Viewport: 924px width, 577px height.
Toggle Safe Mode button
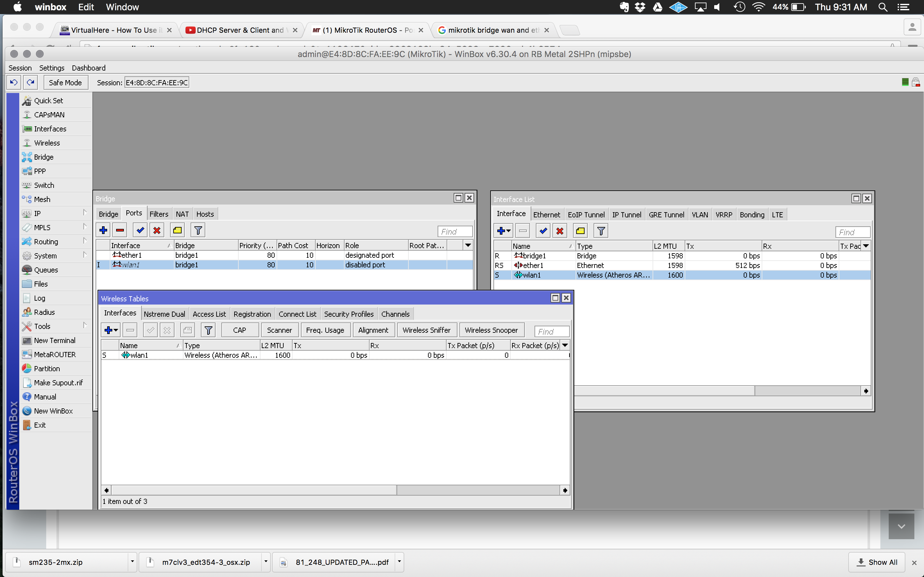click(x=65, y=82)
